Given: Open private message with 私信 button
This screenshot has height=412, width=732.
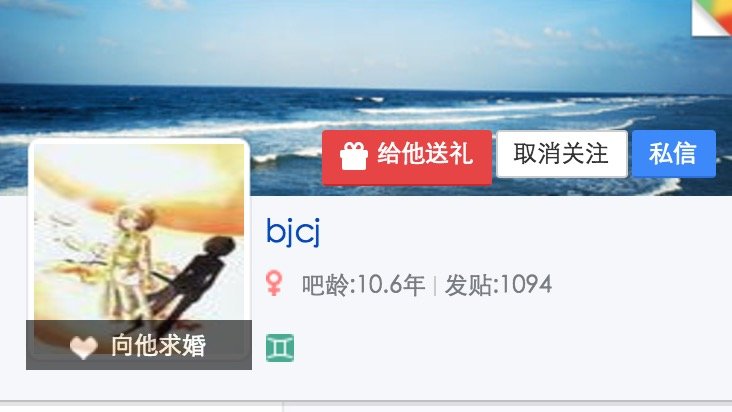Looking at the screenshot, I should tap(674, 154).
